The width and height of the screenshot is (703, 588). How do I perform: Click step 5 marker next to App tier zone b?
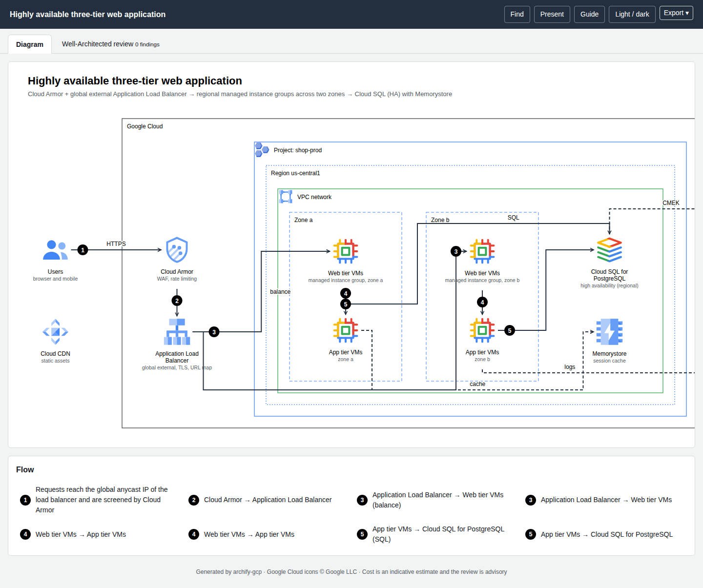[510, 330]
